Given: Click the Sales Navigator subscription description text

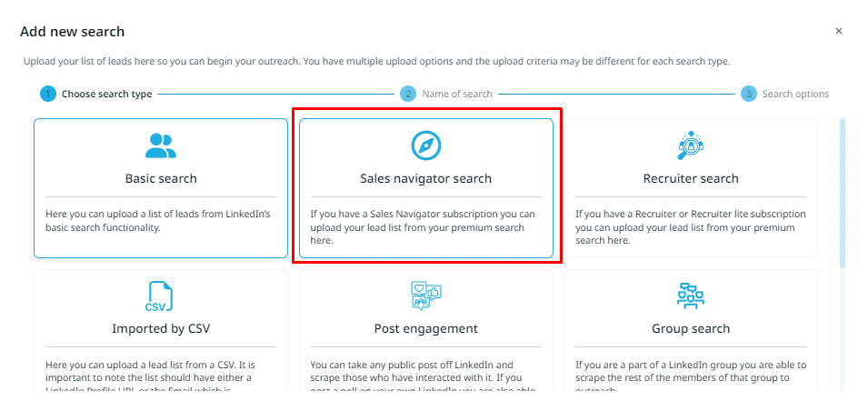Looking at the screenshot, I should pos(423,227).
